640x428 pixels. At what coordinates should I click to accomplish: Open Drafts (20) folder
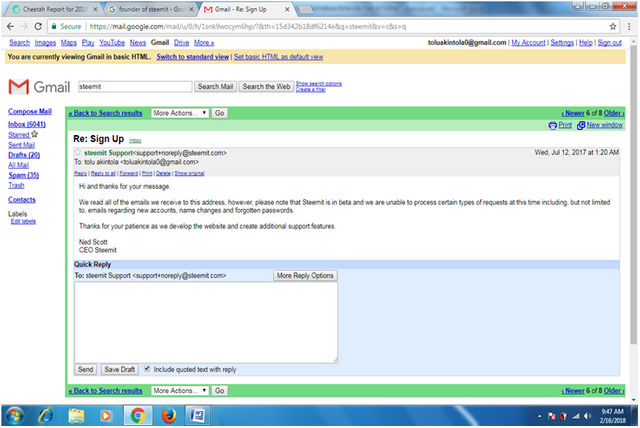click(24, 155)
